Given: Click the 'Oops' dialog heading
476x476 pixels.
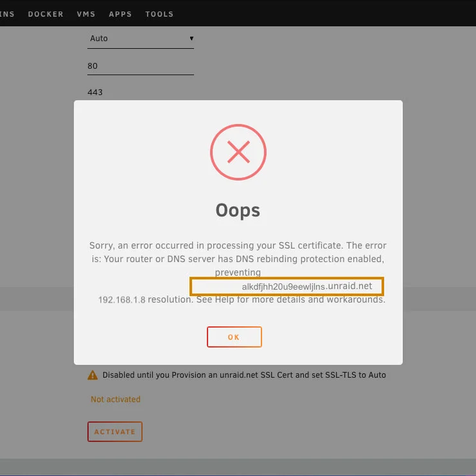Looking at the screenshot, I should (x=238, y=210).
